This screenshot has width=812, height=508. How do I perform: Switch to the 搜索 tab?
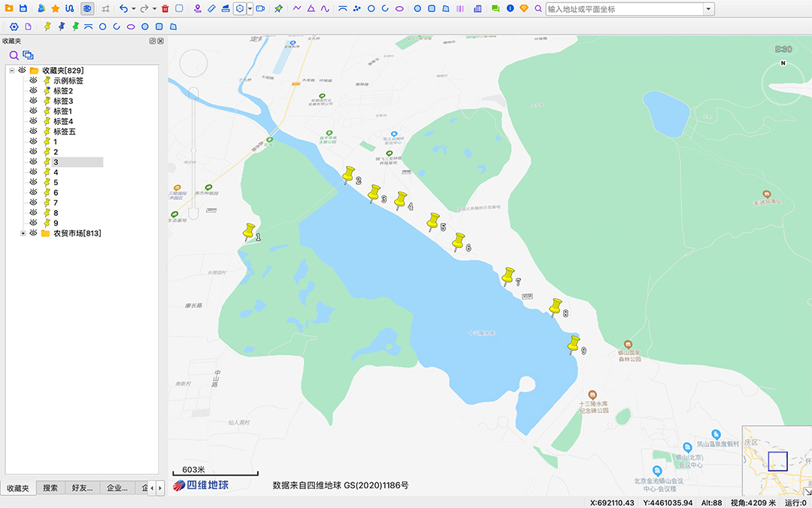49,488
